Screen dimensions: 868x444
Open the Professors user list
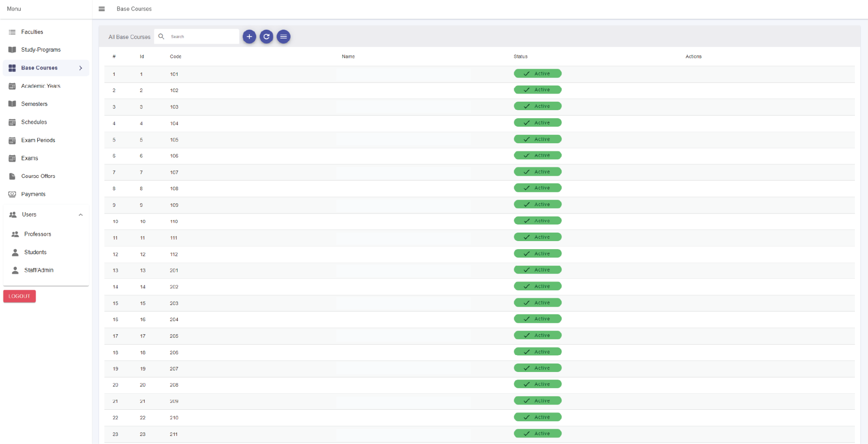click(37, 234)
